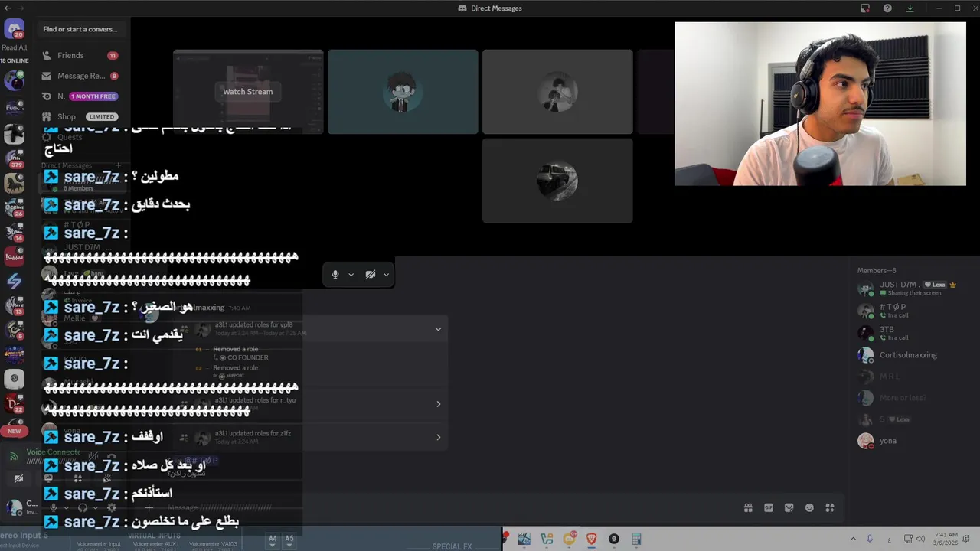Toggle the camera in call controls

pyautogui.click(x=370, y=274)
